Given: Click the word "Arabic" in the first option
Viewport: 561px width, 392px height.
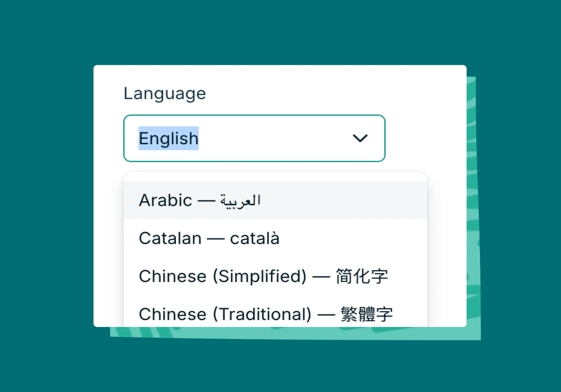Looking at the screenshot, I should 165,200.
